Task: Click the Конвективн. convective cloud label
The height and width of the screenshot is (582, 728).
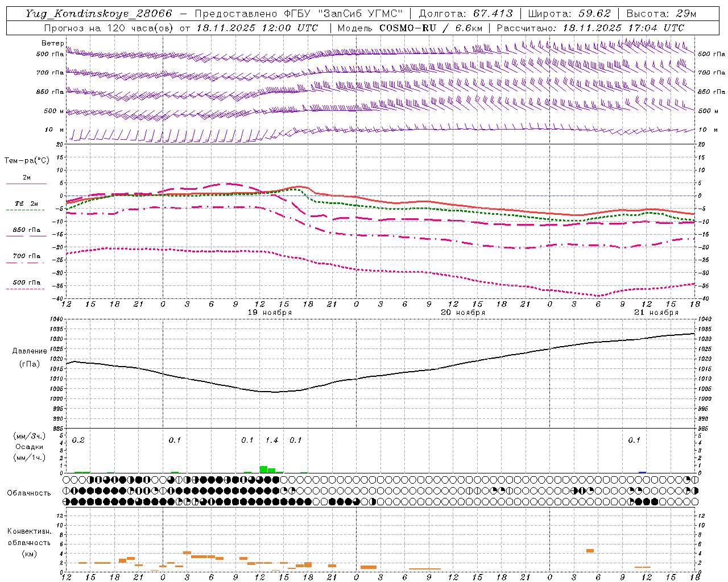Action: [29, 531]
